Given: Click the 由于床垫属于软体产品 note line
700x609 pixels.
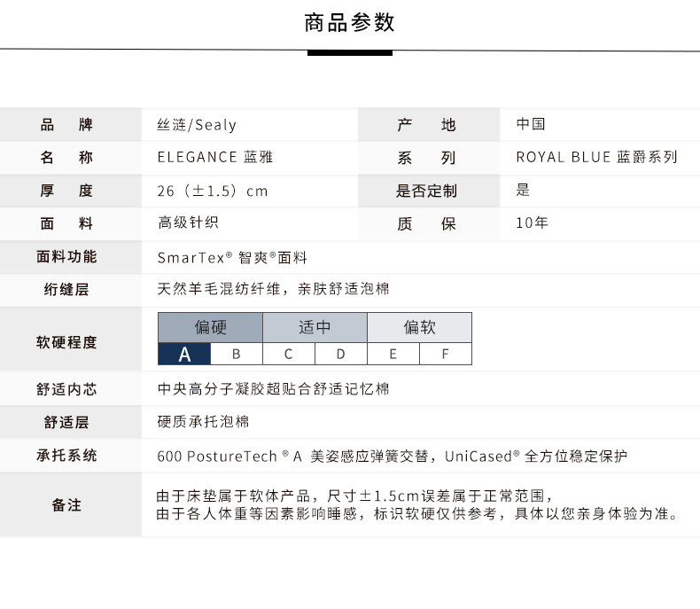Looking at the screenshot, I should [x=355, y=496].
